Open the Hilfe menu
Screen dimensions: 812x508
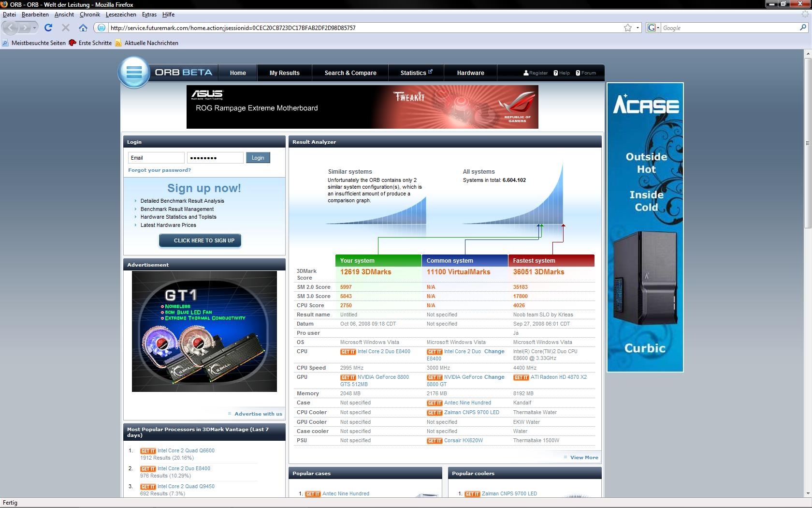(x=168, y=15)
